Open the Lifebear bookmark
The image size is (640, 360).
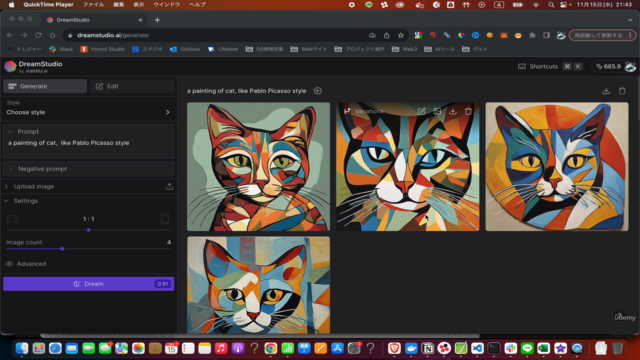click(x=223, y=49)
